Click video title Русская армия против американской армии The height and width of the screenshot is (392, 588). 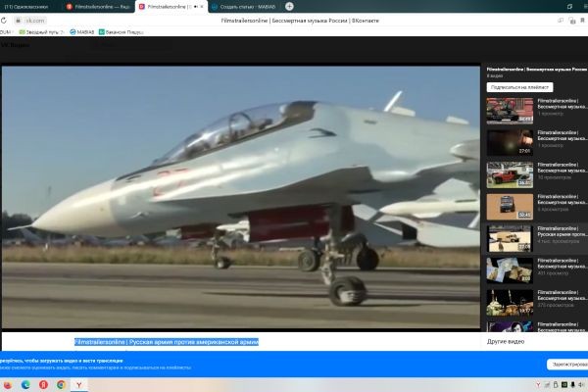[167, 342]
